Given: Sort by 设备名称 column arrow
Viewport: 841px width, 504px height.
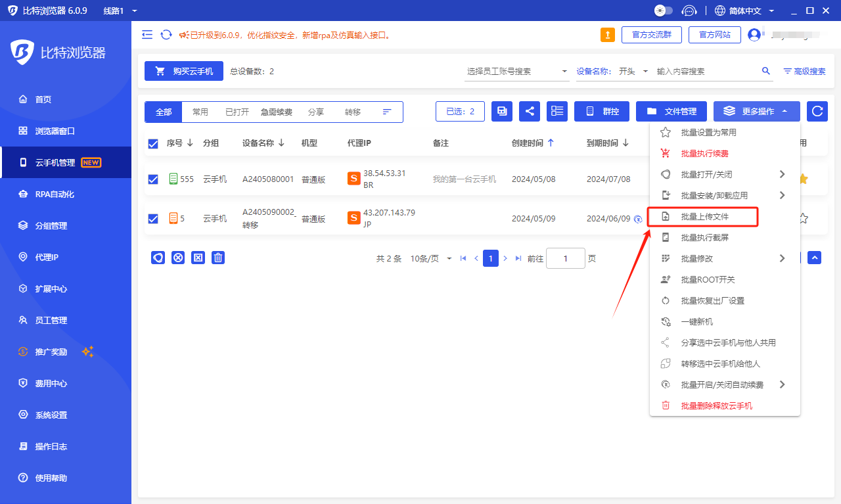Looking at the screenshot, I should (281, 143).
